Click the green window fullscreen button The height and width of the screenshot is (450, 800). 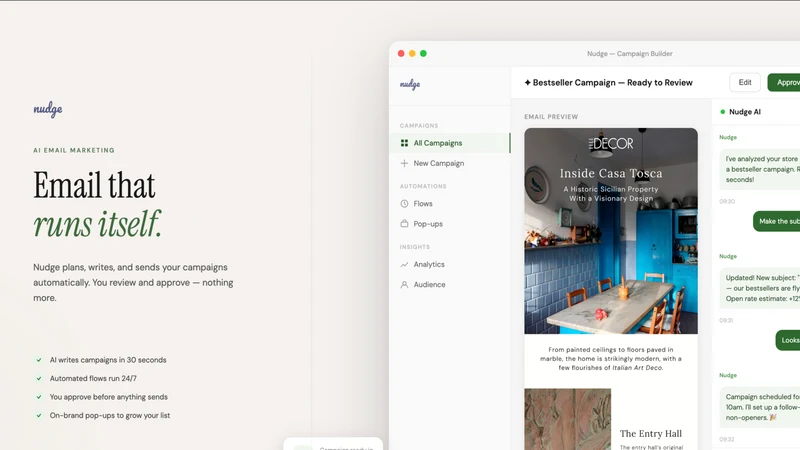pyautogui.click(x=423, y=54)
